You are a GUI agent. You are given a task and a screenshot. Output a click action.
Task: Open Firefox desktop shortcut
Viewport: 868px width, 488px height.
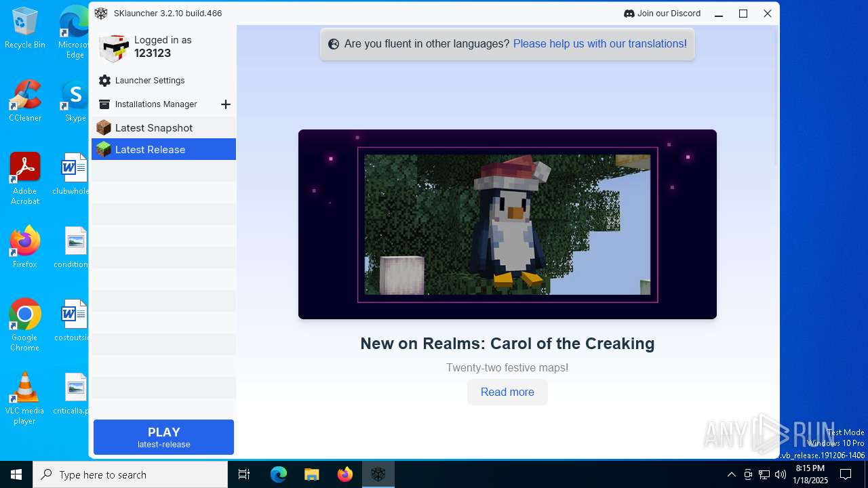pos(25,247)
